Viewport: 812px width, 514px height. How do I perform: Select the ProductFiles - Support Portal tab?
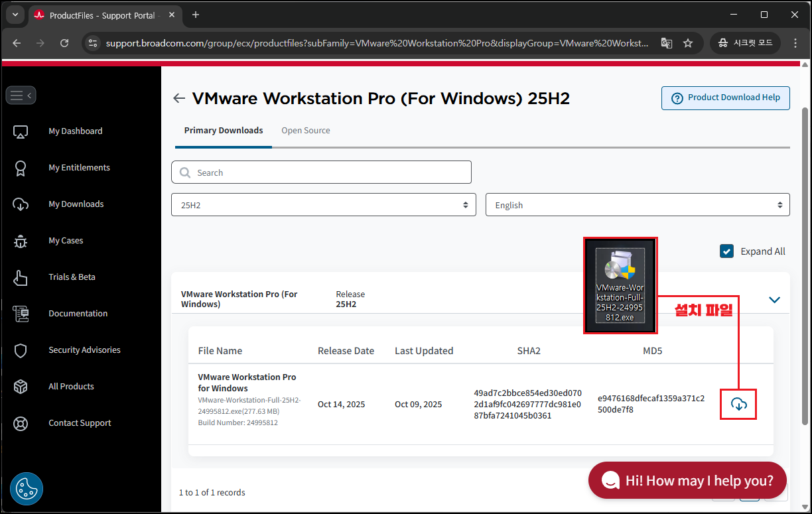click(x=105, y=15)
